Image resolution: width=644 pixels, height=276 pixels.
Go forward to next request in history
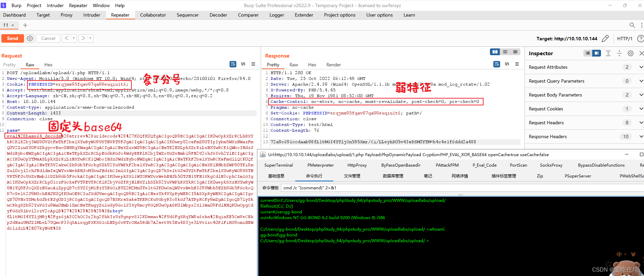click(83, 38)
